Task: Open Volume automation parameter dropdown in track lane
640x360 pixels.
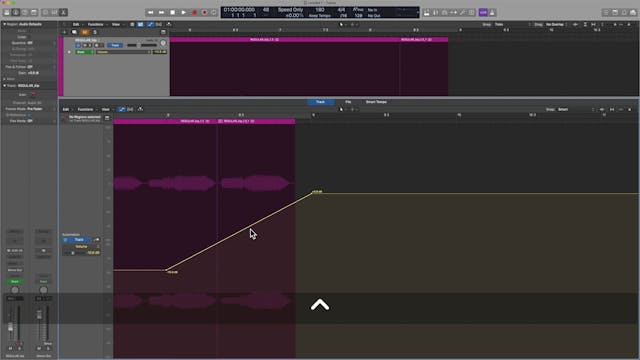Action: 123,52
